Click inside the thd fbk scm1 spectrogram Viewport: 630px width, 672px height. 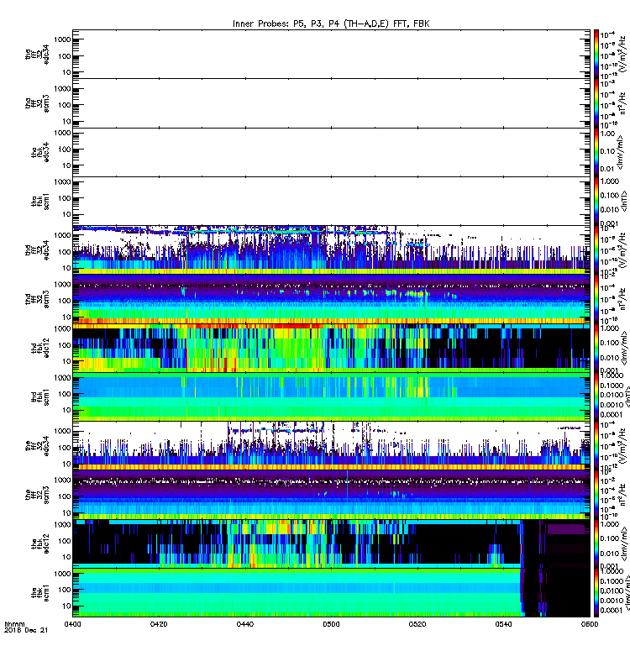331,397
